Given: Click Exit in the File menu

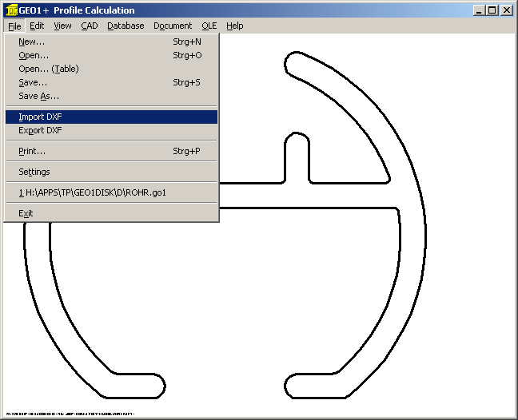Looking at the screenshot, I should pos(26,213).
